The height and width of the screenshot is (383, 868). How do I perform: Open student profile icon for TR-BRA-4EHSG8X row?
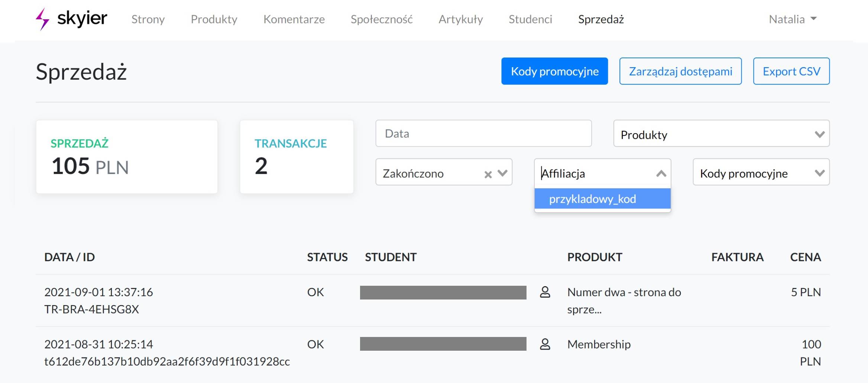[545, 292]
